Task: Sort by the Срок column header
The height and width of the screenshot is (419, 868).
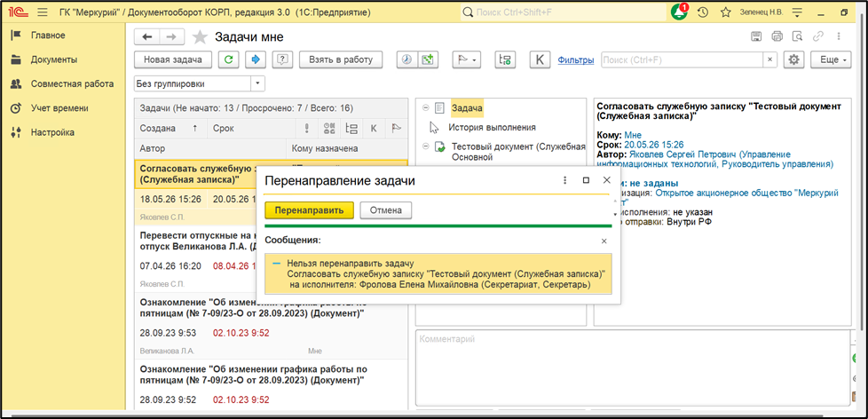Action: pos(251,129)
